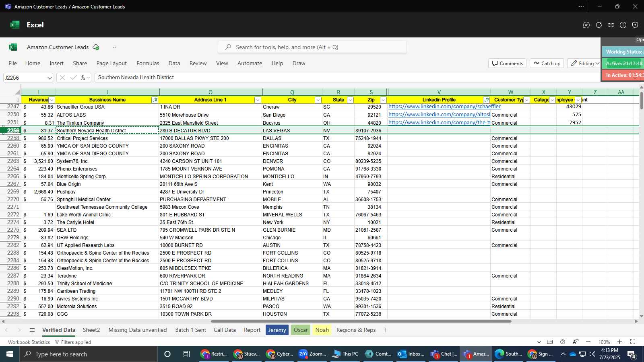Open the Insert ribbon tab
644x362 pixels.
pyautogui.click(x=57, y=63)
